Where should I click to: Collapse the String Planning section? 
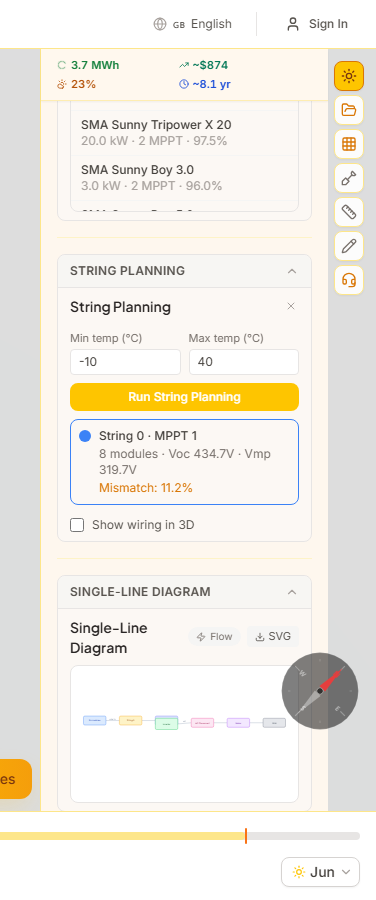pyautogui.click(x=292, y=271)
